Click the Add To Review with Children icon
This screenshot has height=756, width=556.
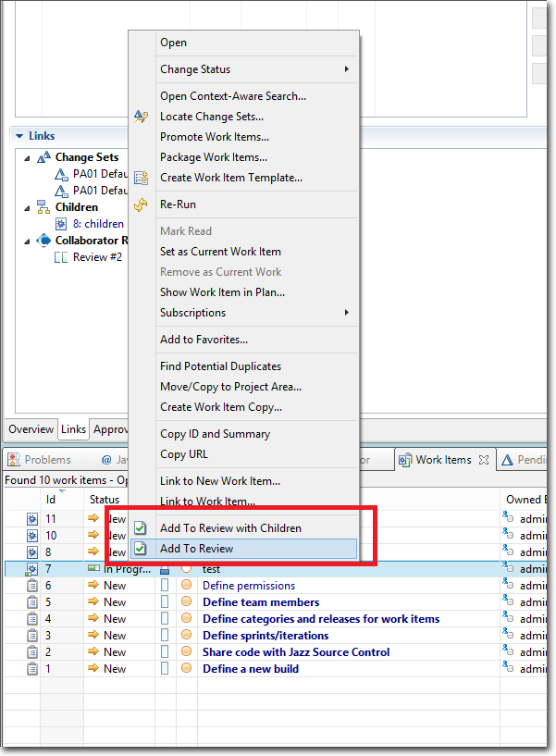141,528
